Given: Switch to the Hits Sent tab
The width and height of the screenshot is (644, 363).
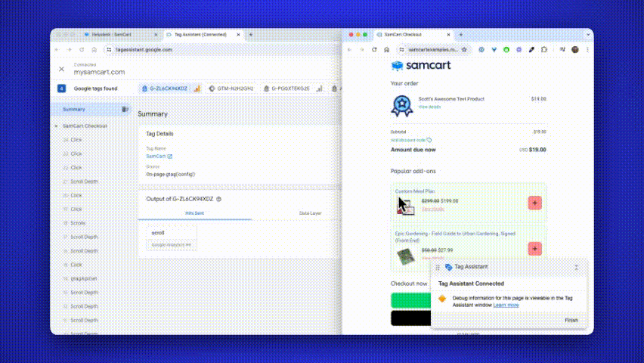Looking at the screenshot, I should [x=195, y=213].
